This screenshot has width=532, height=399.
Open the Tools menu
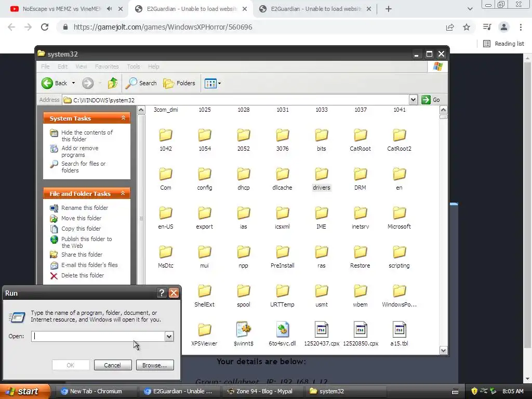pyautogui.click(x=134, y=66)
